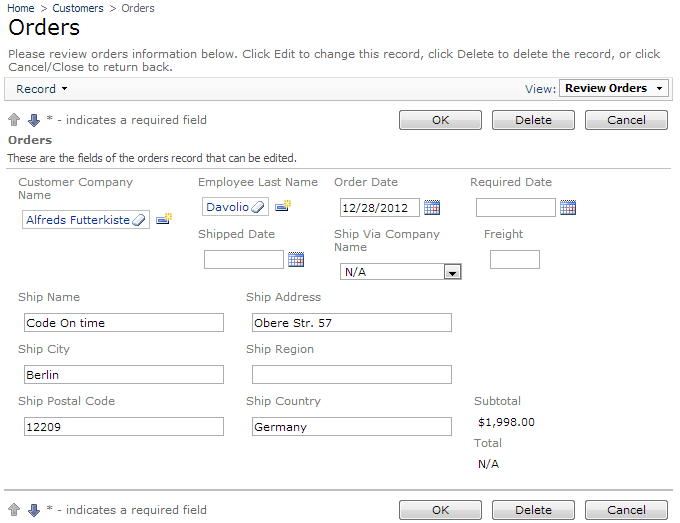Screen dimensions: 680x523
Task: Click the top Cancel button
Action: (626, 120)
